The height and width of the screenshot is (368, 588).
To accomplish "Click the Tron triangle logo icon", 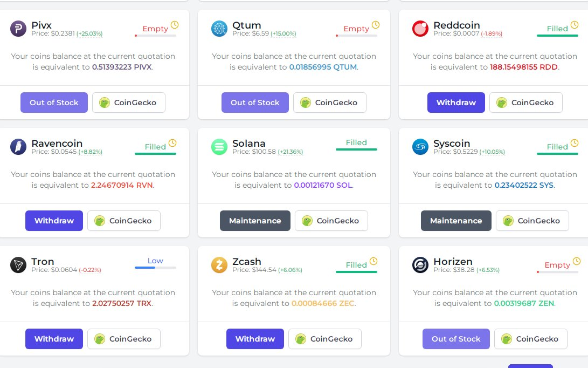I will pyautogui.click(x=18, y=265).
